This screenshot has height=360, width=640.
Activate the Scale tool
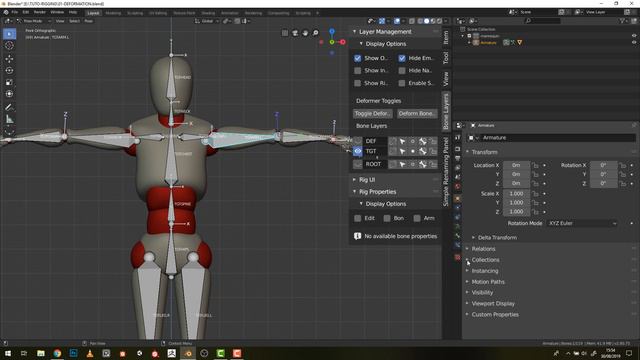pyautogui.click(x=9, y=82)
